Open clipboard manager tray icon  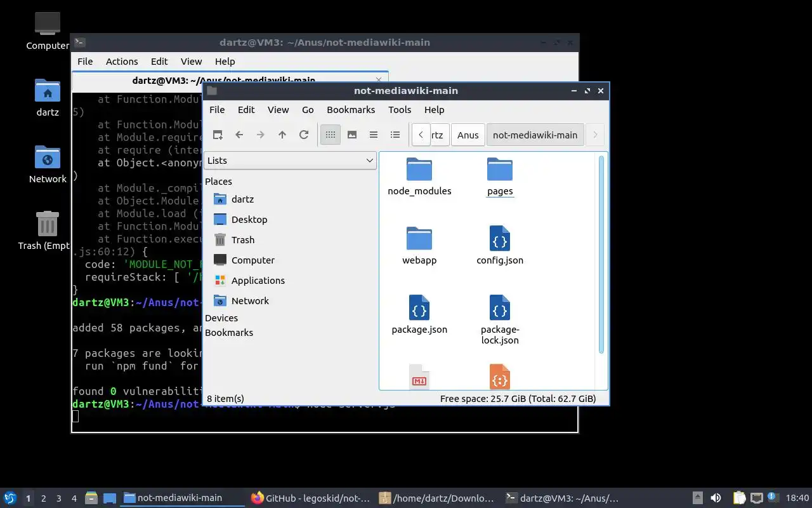point(739,498)
